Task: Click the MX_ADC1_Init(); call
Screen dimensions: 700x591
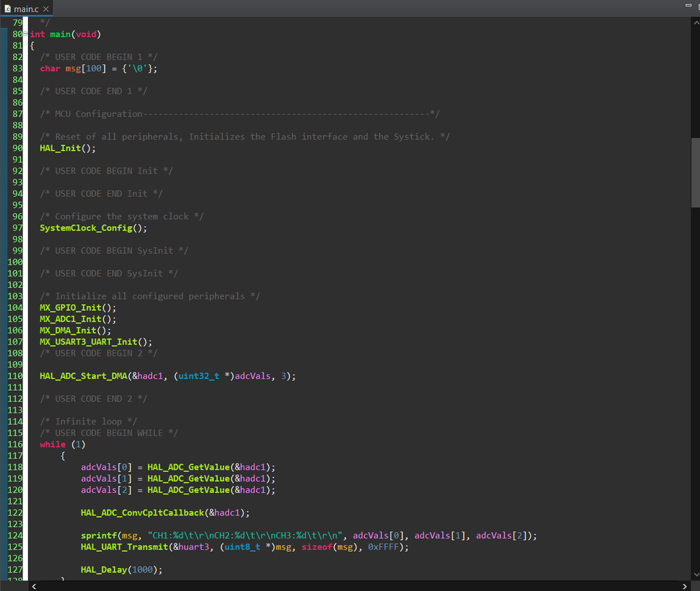Action: tap(78, 319)
